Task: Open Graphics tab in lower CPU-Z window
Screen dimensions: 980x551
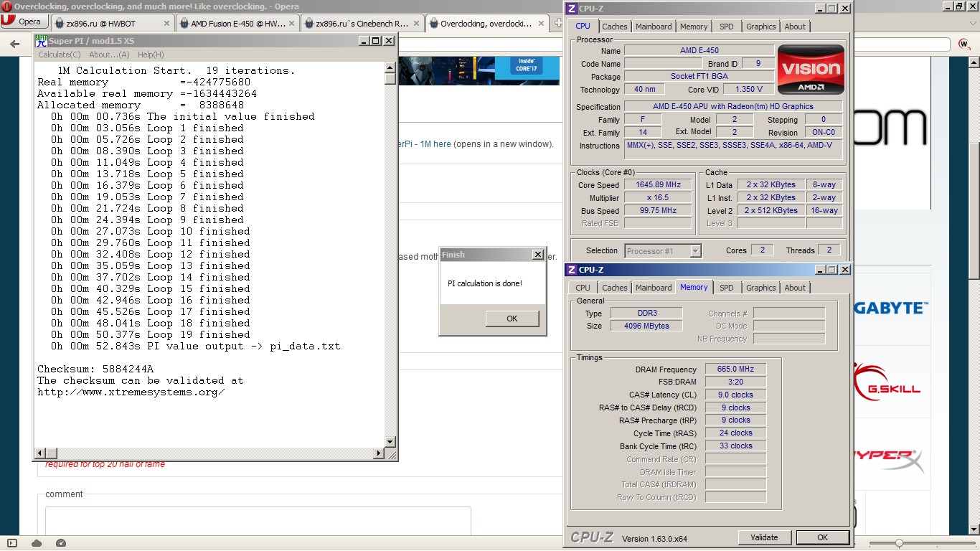Action: [x=760, y=288]
